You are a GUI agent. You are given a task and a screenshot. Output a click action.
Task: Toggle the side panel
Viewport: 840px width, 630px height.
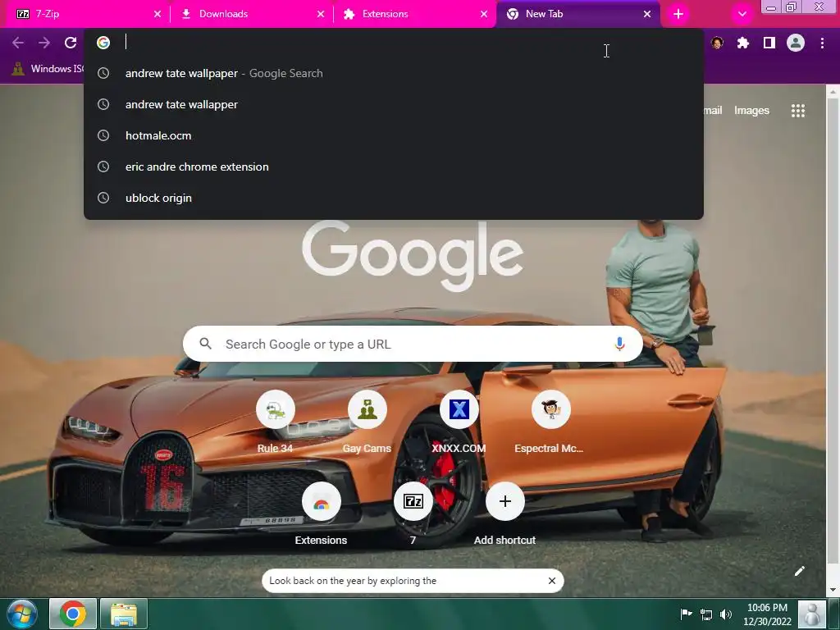point(769,43)
